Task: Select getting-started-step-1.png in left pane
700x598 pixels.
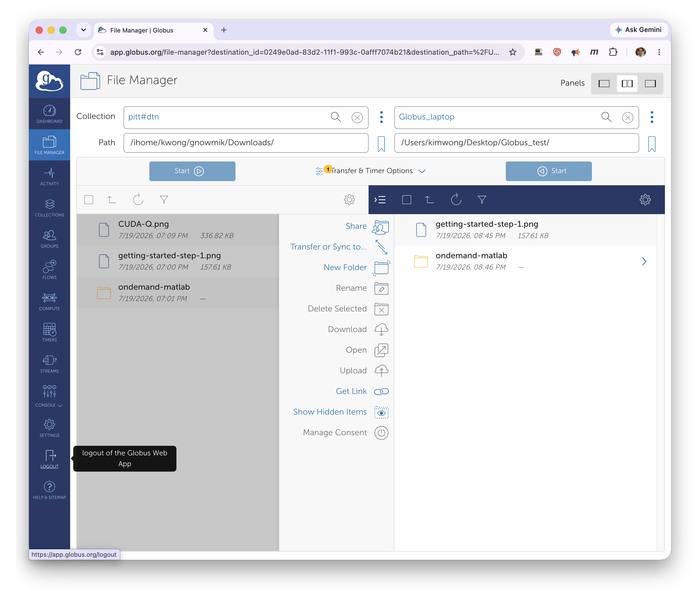Action: pyautogui.click(x=178, y=261)
